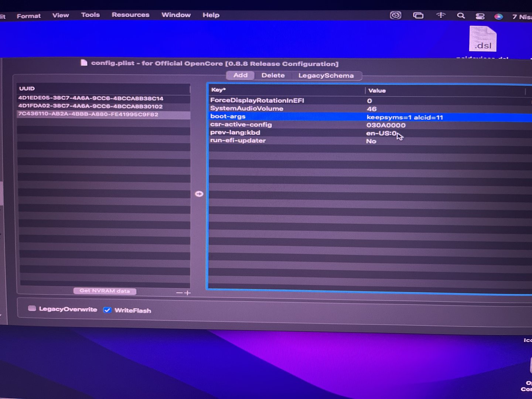Click the config.plist document icon in title bar
Screen dimensions: 532x399
tap(84, 62)
